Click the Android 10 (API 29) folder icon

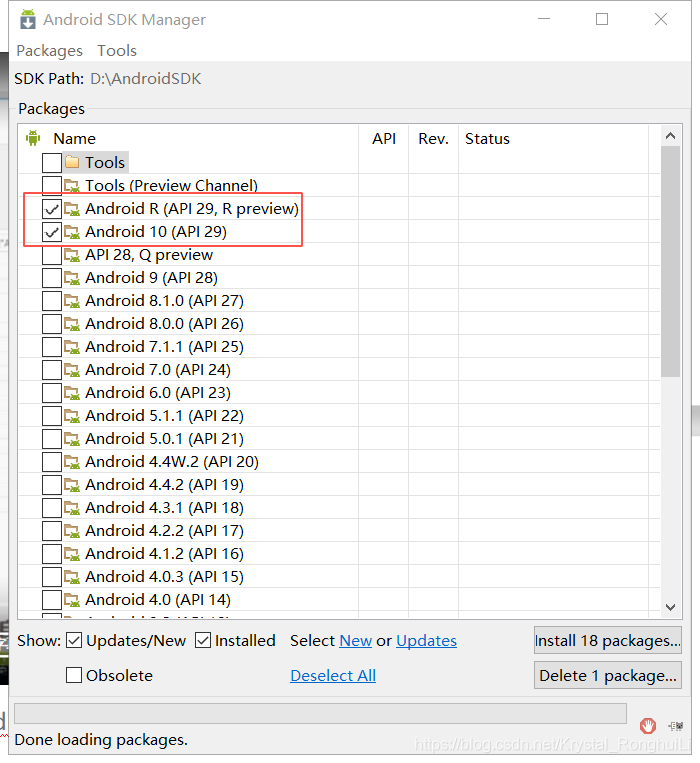pyautogui.click(x=72, y=232)
